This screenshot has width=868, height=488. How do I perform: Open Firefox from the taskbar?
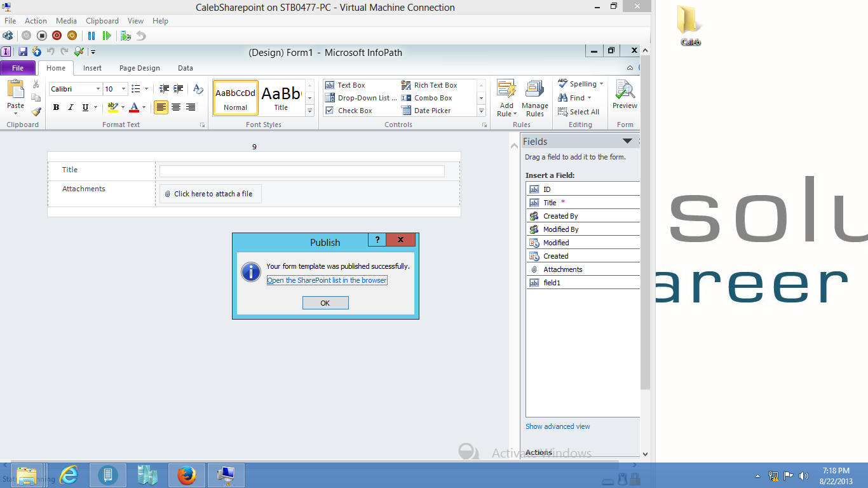pos(187,475)
